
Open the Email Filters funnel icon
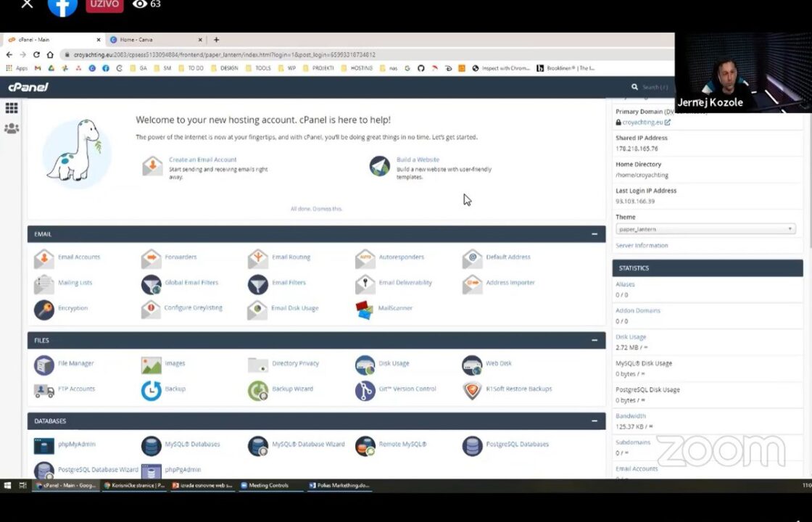[x=258, y=283]
